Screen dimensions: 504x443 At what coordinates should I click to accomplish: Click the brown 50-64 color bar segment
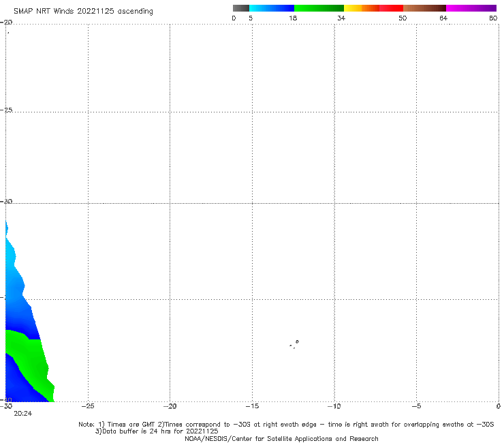click(x=424, y=8)
